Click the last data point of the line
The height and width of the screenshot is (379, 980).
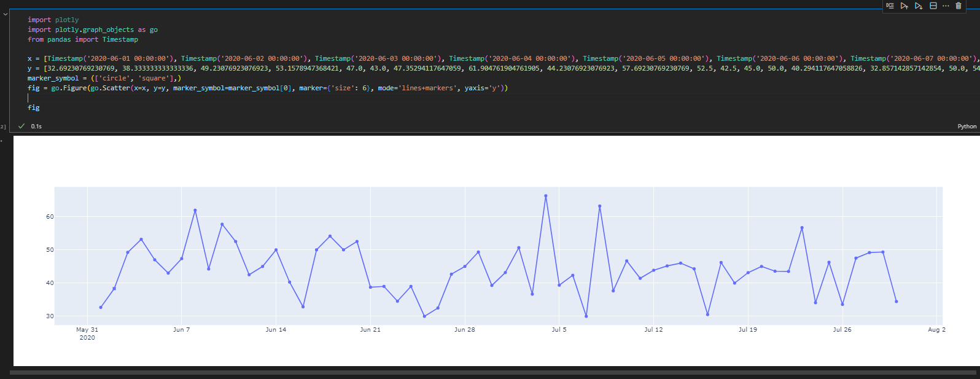click(896, 302)
